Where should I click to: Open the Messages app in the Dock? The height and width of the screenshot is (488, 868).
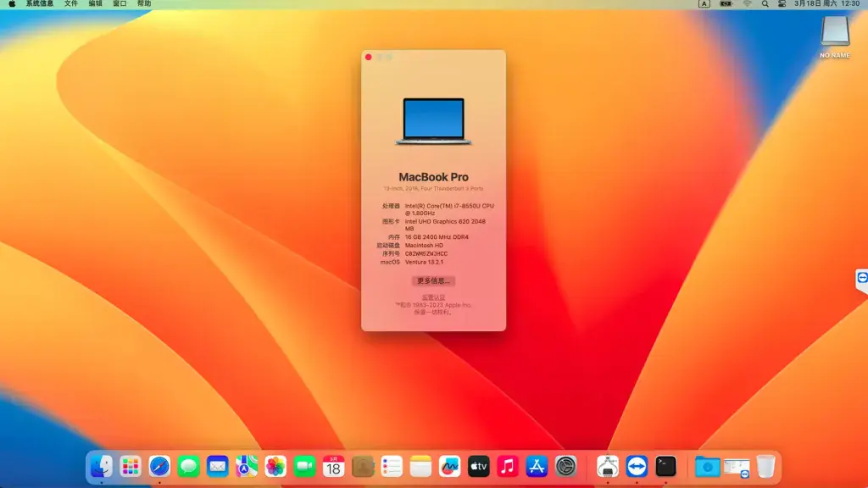(189, 467)
